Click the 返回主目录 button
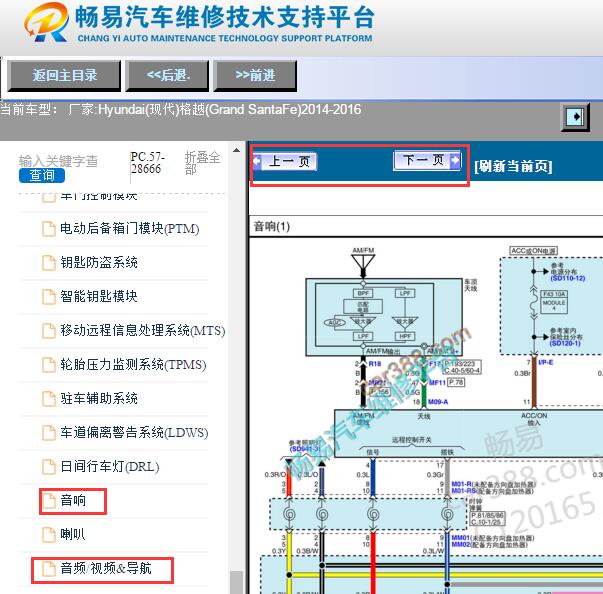This screenshot has height=594, width=603. tap(64, 76)
